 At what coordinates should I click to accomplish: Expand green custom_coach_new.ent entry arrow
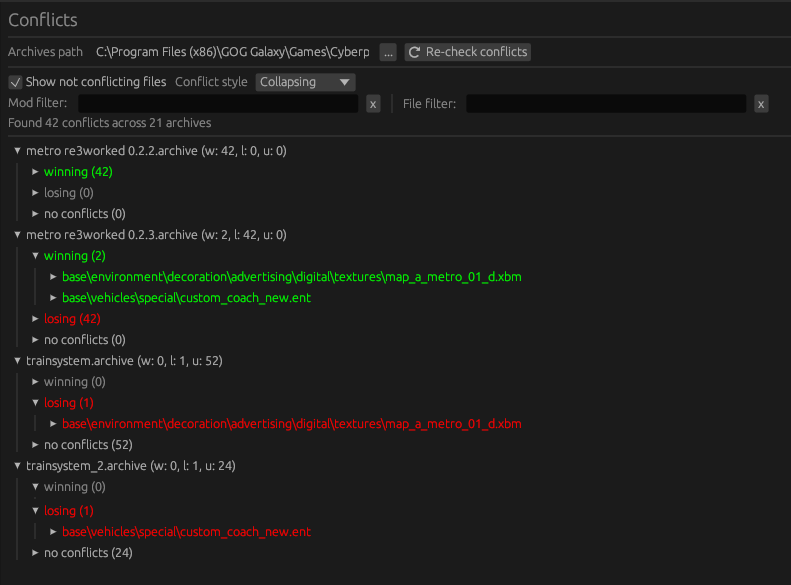[53, 298]
